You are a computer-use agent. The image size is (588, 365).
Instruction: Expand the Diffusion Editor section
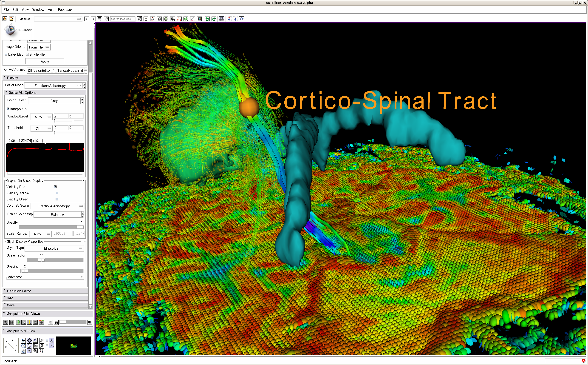(x=19, y=291)
